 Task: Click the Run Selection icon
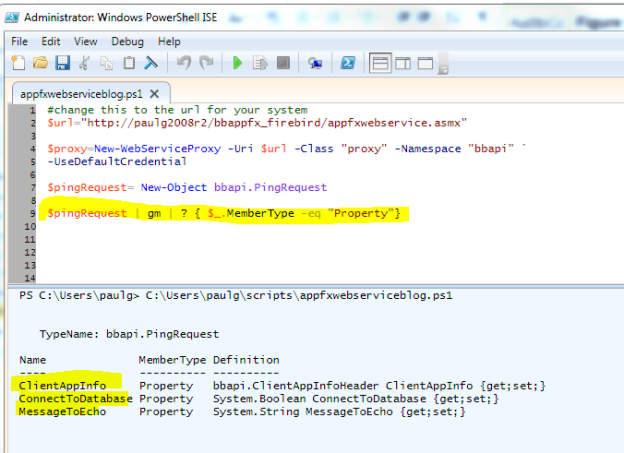(260, 63)
